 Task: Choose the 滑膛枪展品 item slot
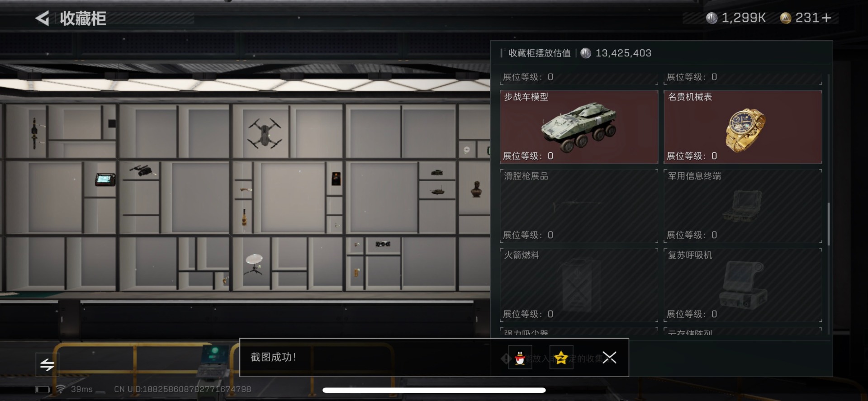(x=579, y=206)
